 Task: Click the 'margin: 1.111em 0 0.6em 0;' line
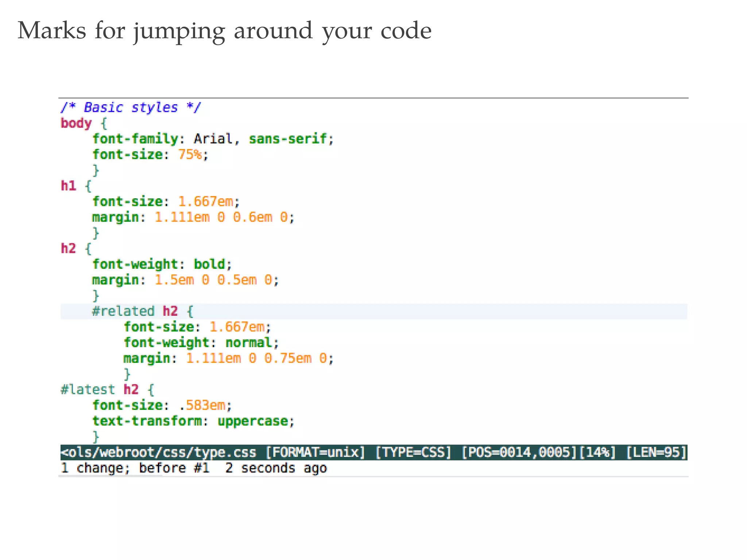pos(193,217)
